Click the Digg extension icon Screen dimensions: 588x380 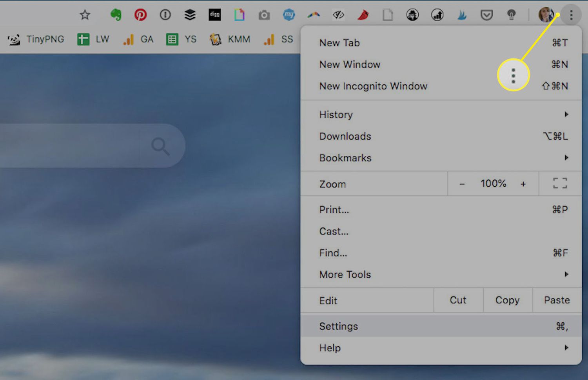click(x=214, y=15)
